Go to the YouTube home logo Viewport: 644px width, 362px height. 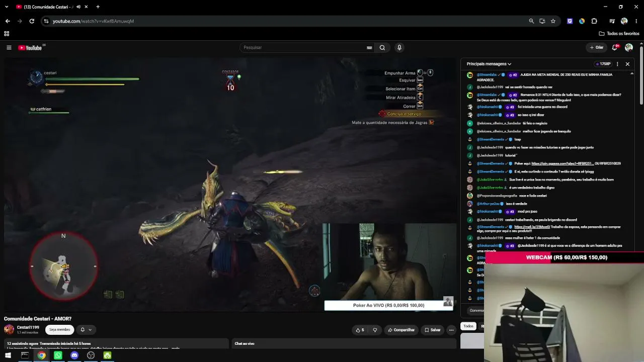point(30,48)
